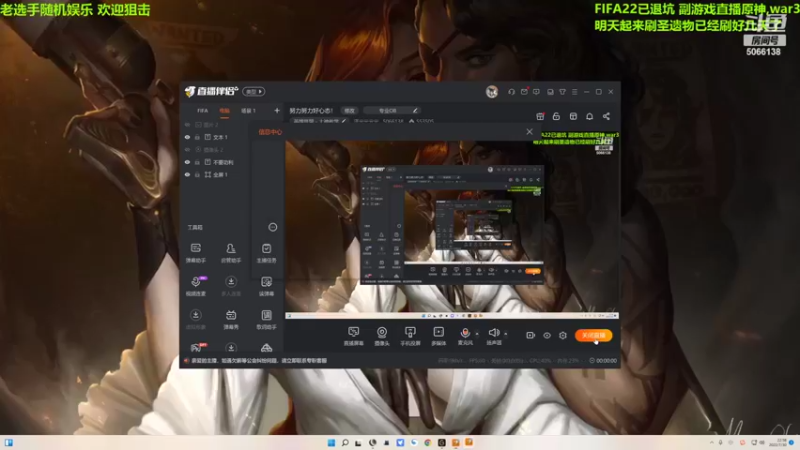Open the 主播任务 tool
Screen dimensions: 800x450
tap(266, 253)
